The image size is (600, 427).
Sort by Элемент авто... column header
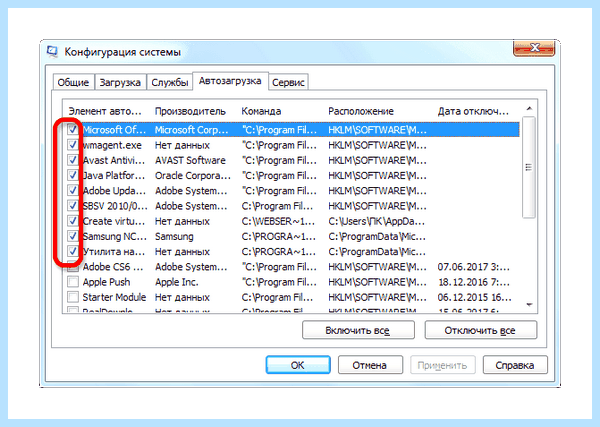click(105, 111)
